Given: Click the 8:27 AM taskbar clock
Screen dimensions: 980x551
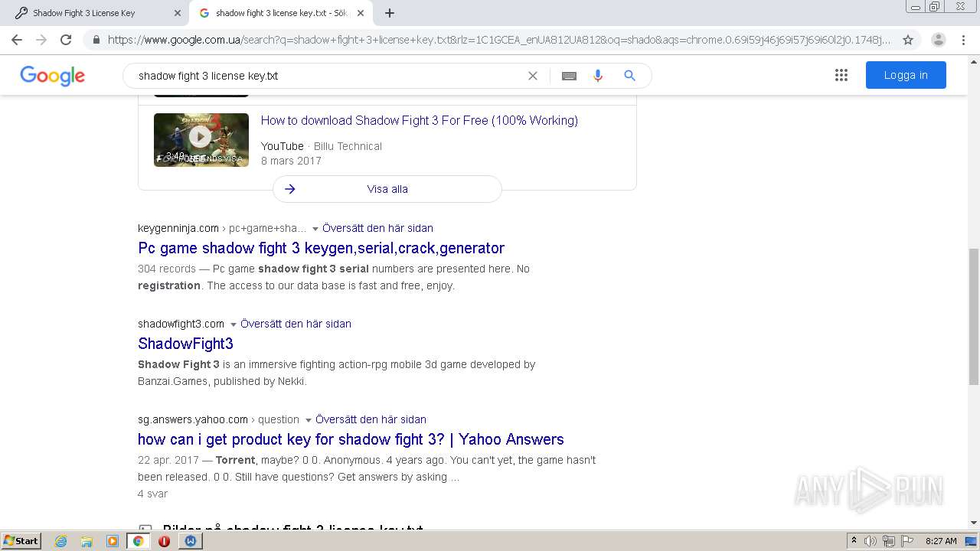Looking at the screenshot, I should click(941, 541).
